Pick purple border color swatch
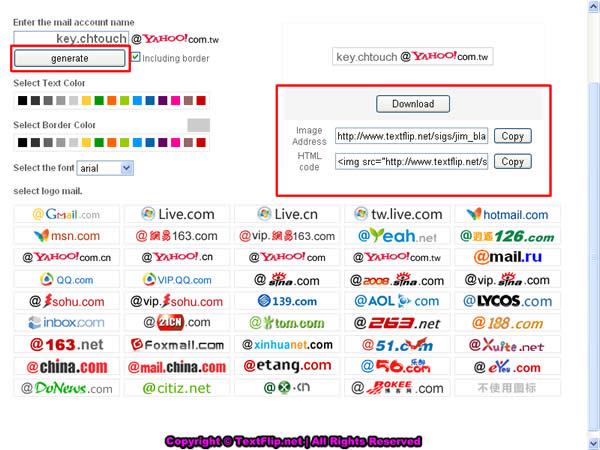The height and width of the screenshot is (450, 600). point(163,143)
